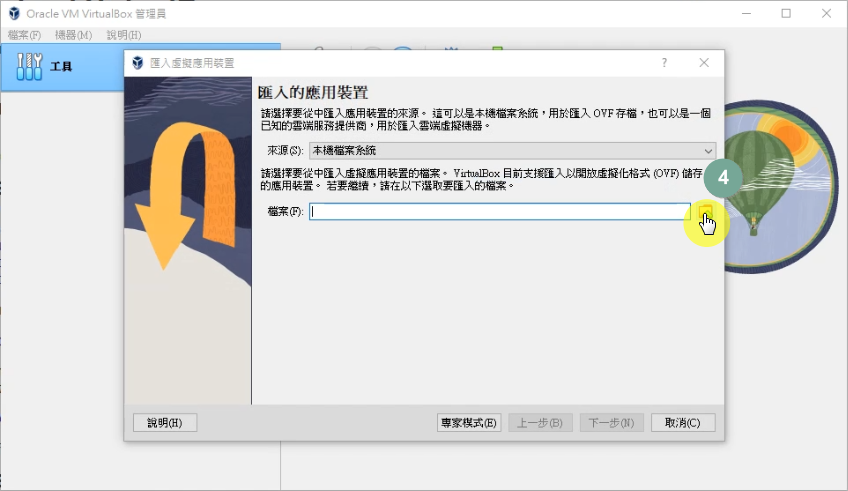This screenshot has height=491, width=848.
Task: Open the 機器(M) menu
Action: (x=74, y=35)
